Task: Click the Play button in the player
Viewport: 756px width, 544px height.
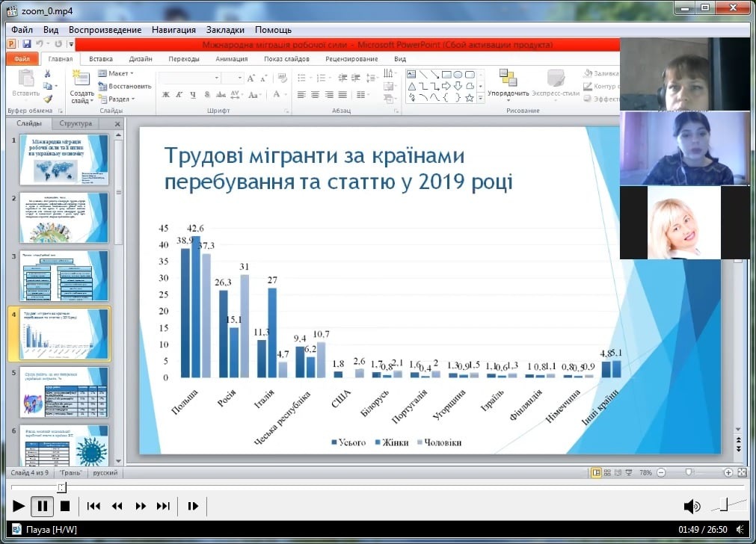Action: point(19,506)
